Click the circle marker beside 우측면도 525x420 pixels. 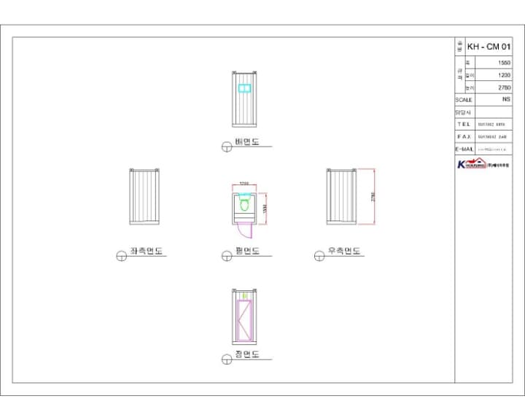(319, 256)
